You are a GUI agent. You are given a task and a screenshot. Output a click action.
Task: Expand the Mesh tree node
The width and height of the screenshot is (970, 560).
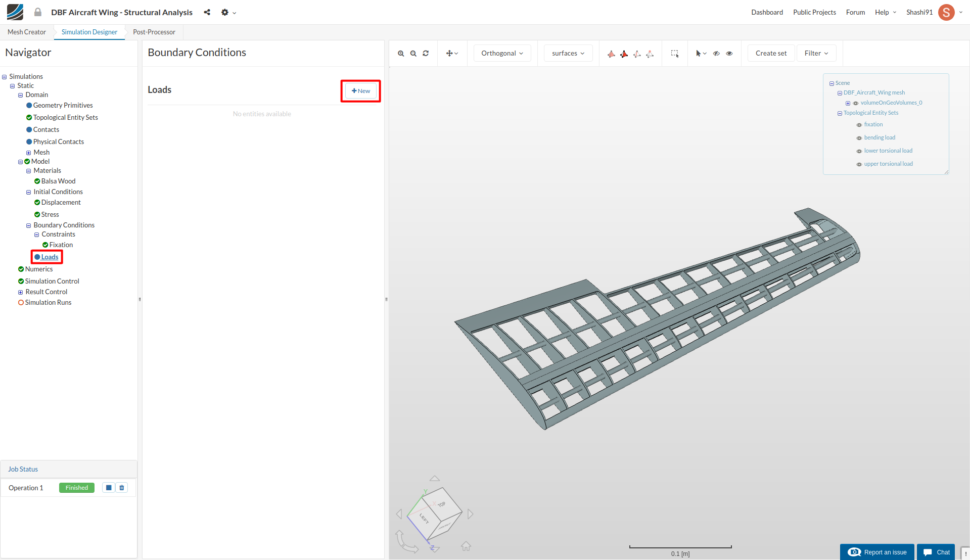point(29,153)
